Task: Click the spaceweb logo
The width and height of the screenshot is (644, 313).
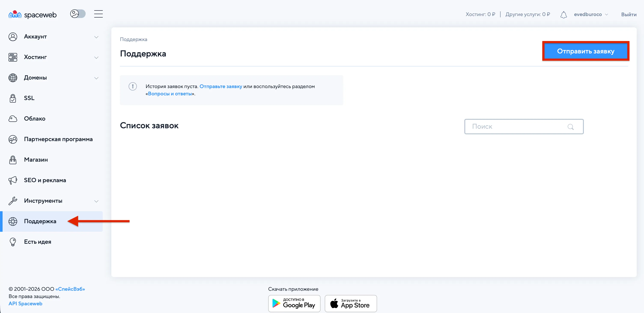Action: (x=33, y=15)
